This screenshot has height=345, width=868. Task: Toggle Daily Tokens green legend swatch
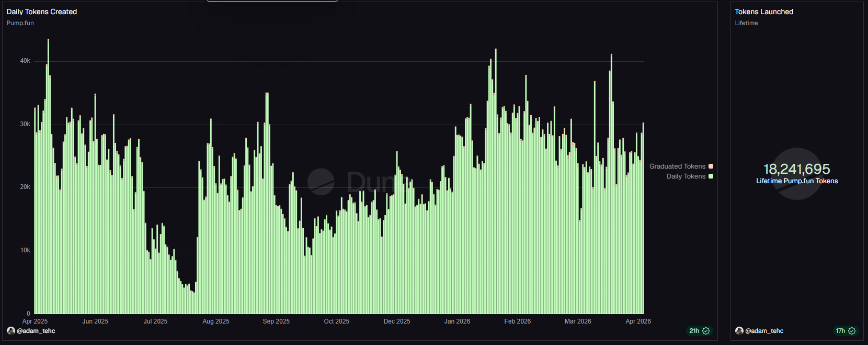coord(711,176)
